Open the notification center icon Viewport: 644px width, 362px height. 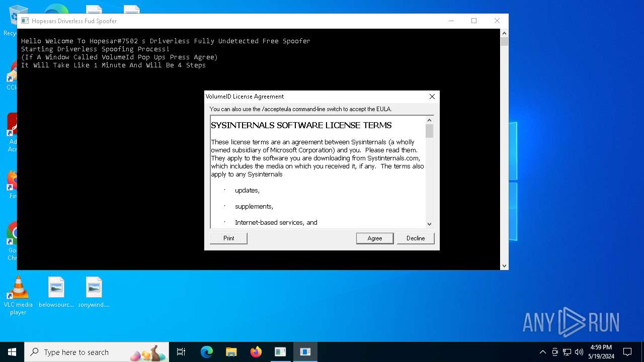click(627, 352)
